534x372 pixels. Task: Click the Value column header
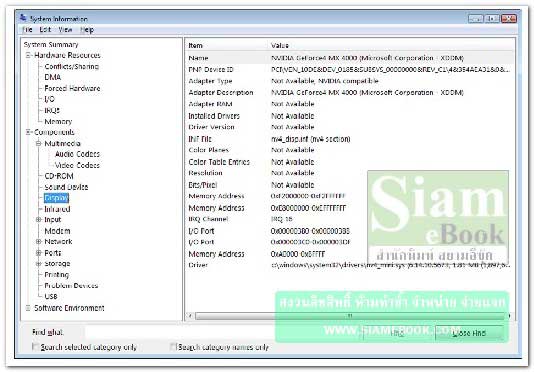391,45
